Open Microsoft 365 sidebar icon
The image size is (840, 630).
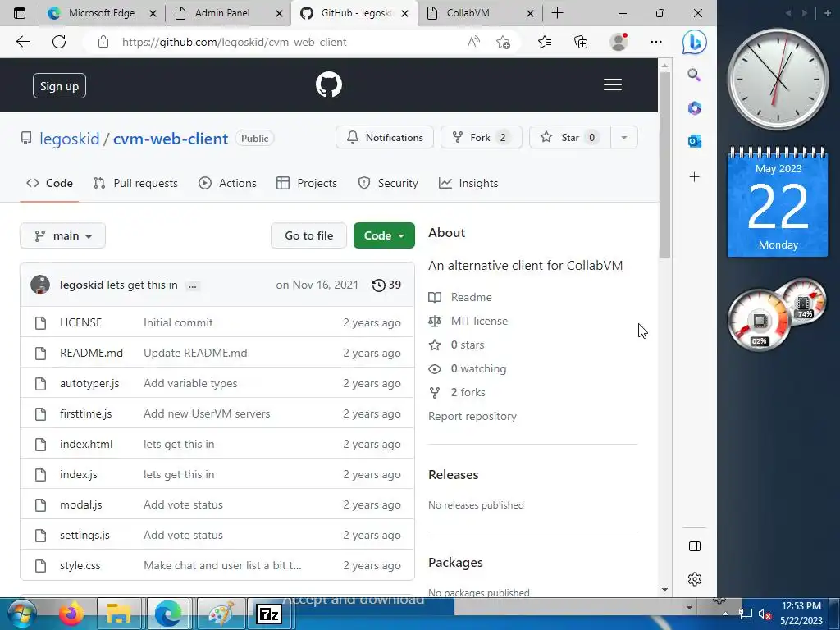tap(695, 108)
